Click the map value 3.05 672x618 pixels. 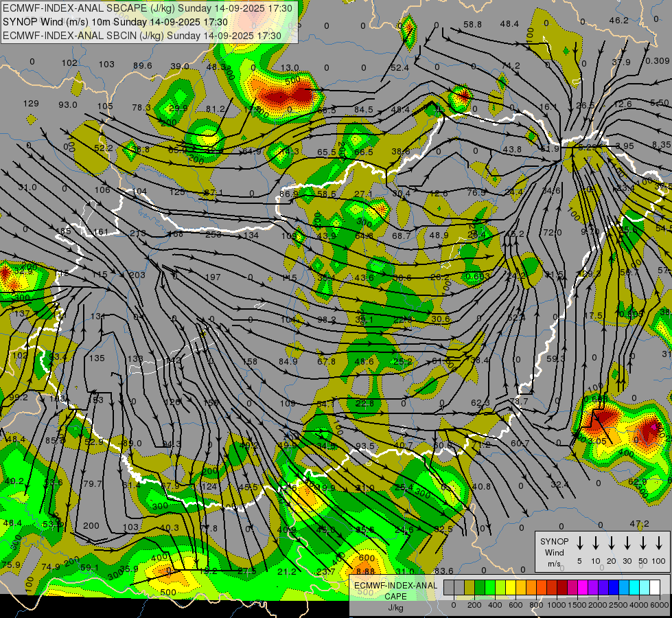click(597, 441)
